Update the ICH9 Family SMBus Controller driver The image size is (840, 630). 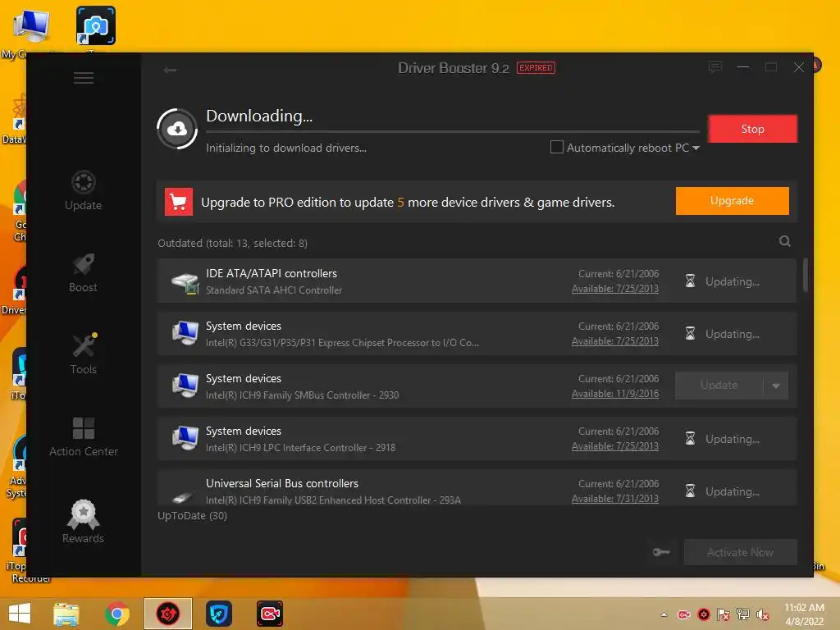[x=719, y=386]
